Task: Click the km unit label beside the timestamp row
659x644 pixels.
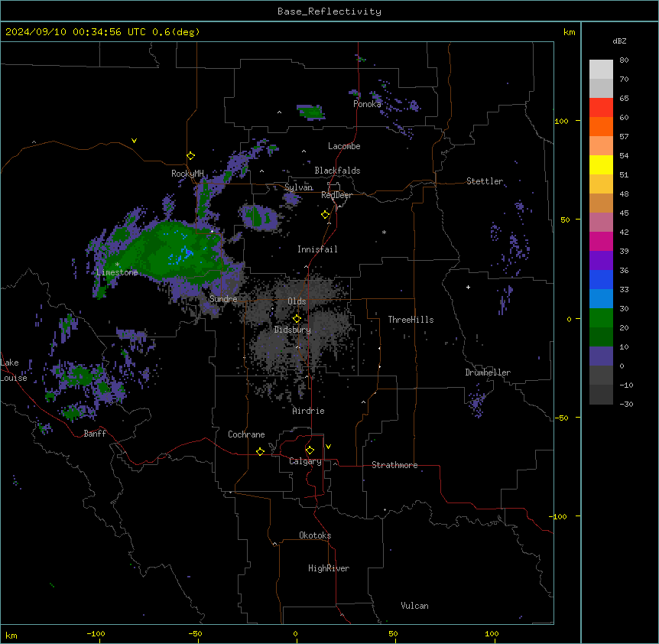Action: [x=570, y=32]
